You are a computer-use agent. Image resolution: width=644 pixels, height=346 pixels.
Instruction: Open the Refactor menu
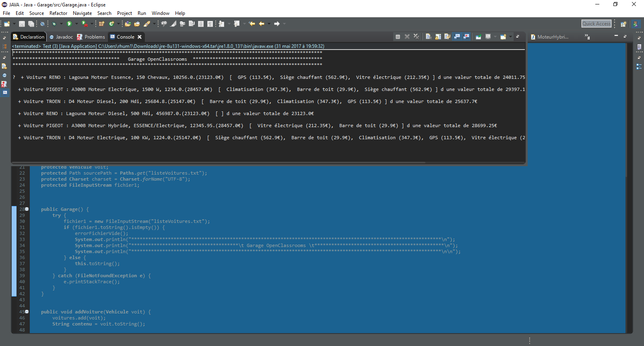pyautogui.click(x=58, y=13)
